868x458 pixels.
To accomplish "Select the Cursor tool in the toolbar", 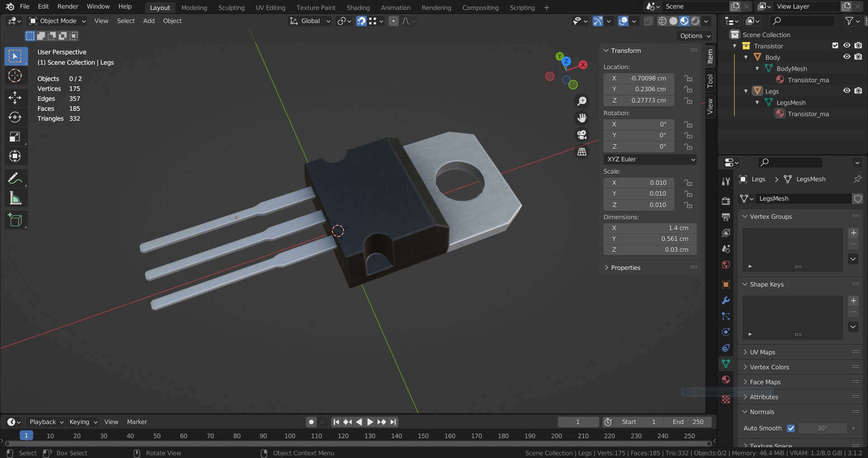I will [x=15, y=76].
